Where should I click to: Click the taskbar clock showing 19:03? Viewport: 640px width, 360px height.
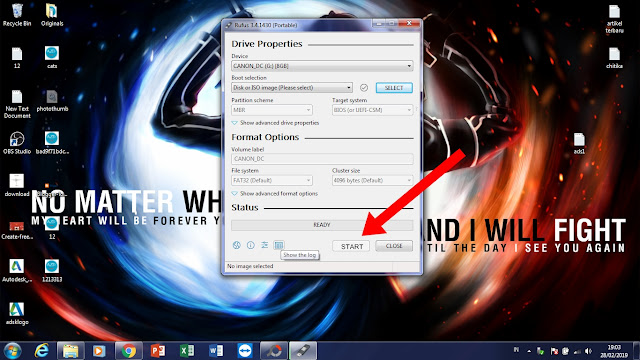pos(614,351)
